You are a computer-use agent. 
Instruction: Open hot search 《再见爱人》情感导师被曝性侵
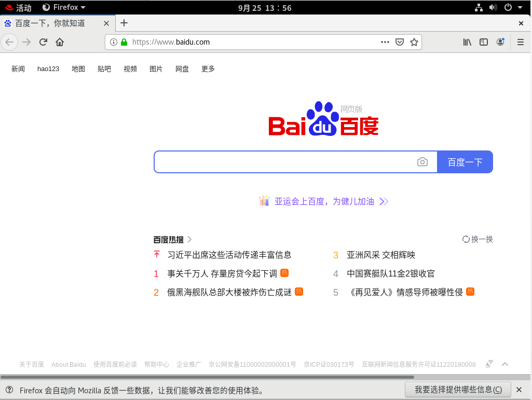[405, 292]
